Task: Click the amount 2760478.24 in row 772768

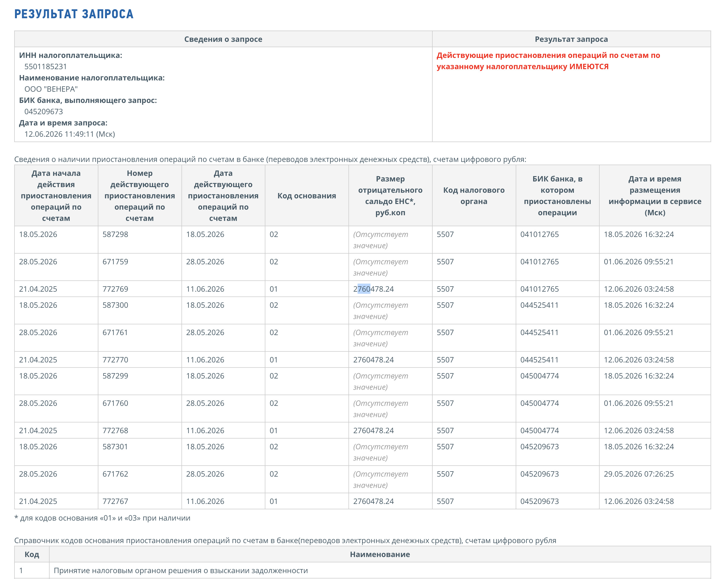Action: point(373,431)
